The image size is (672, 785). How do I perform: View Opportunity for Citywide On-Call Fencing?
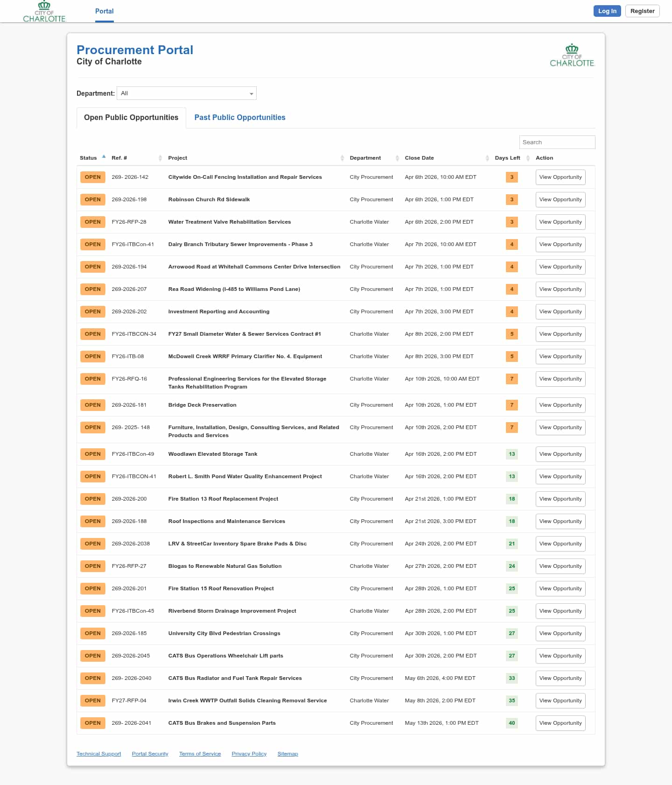[x=560, y=177]
